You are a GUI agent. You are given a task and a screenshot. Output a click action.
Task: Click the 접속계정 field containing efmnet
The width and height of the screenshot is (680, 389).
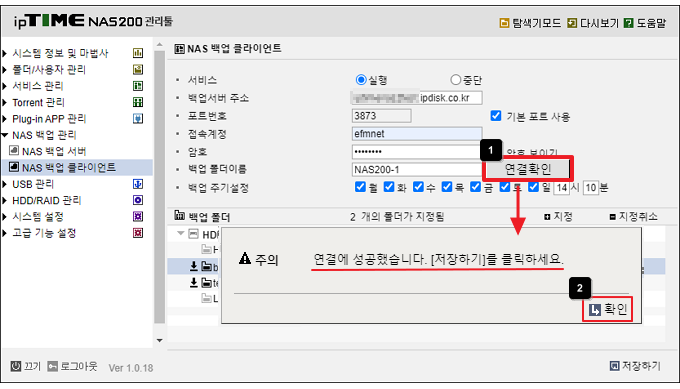pyautogui.click(x=417, y=134)
